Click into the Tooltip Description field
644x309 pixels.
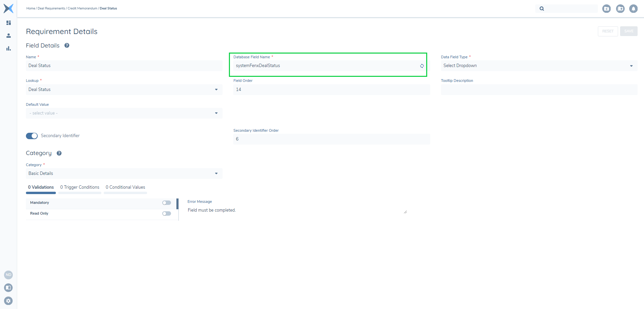[x=539, y=90]
